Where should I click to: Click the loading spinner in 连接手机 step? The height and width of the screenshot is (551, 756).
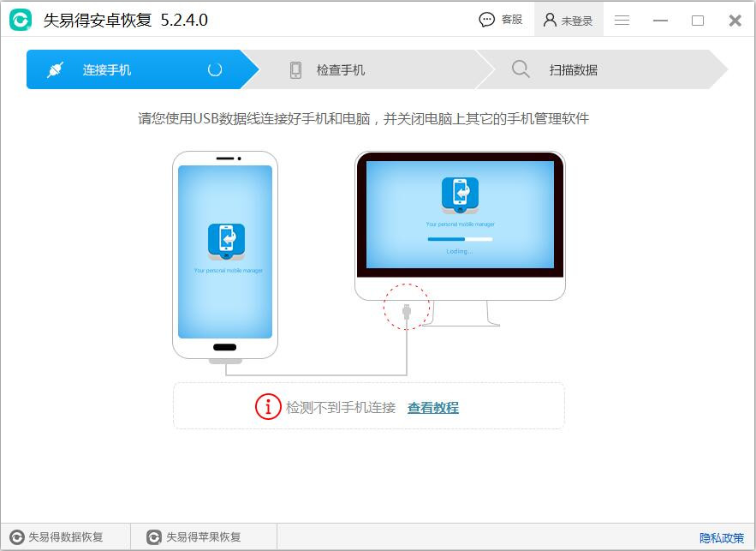(215, 69)
